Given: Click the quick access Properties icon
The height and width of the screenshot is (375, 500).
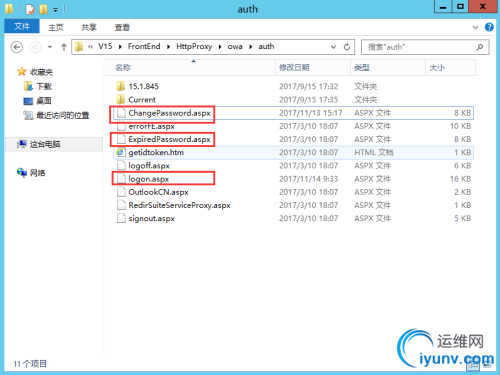Looking at the screenshot, I should pos(30,9).
